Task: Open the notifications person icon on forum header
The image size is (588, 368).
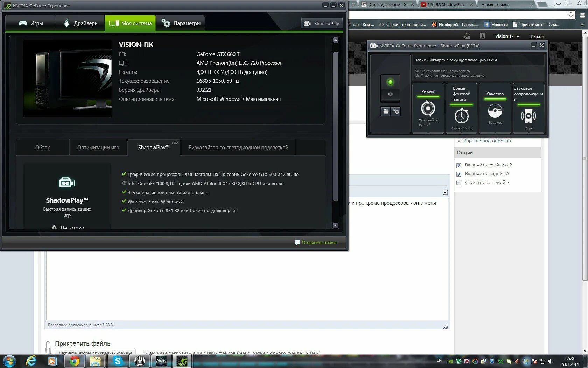Action: tap(482, 36)
